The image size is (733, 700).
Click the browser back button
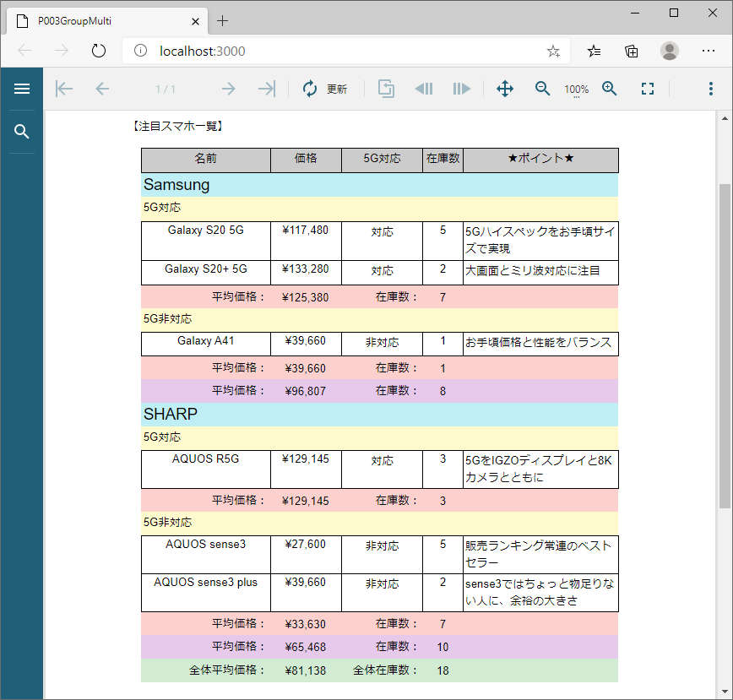24,51
